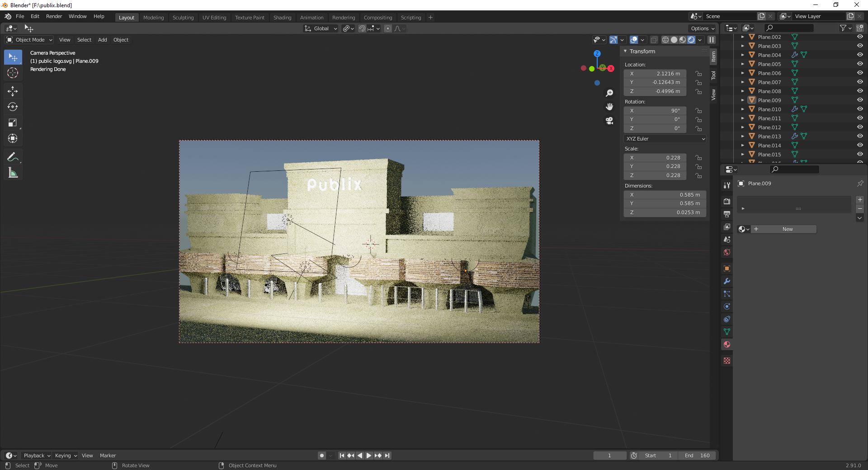
Task: Open Object Constraints properties tab
Action: (727, 319)
